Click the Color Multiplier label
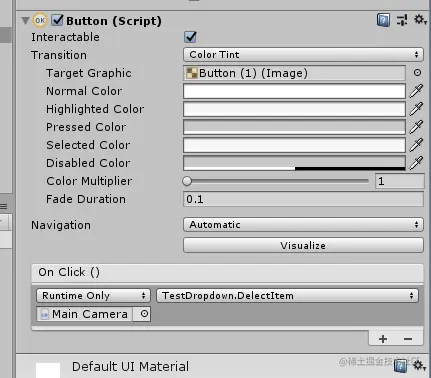The height and width of the screenshot is (378, 431). 89,181
